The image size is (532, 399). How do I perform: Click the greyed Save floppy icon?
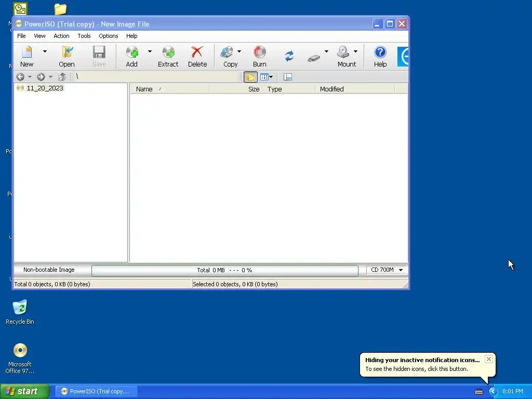tap(99, 52)
